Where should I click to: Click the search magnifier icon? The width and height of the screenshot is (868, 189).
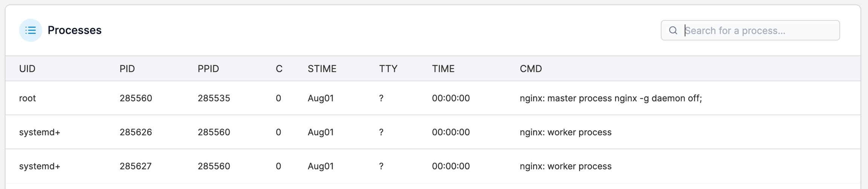[673, 30]
